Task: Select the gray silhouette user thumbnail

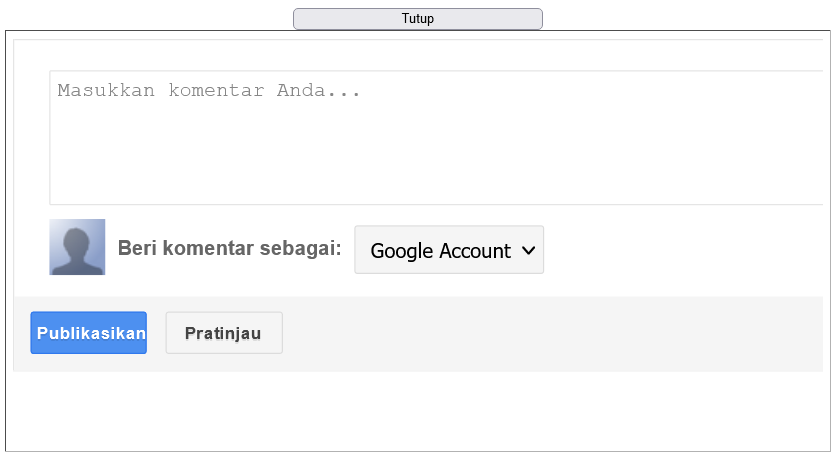Action: pos(77,247)
